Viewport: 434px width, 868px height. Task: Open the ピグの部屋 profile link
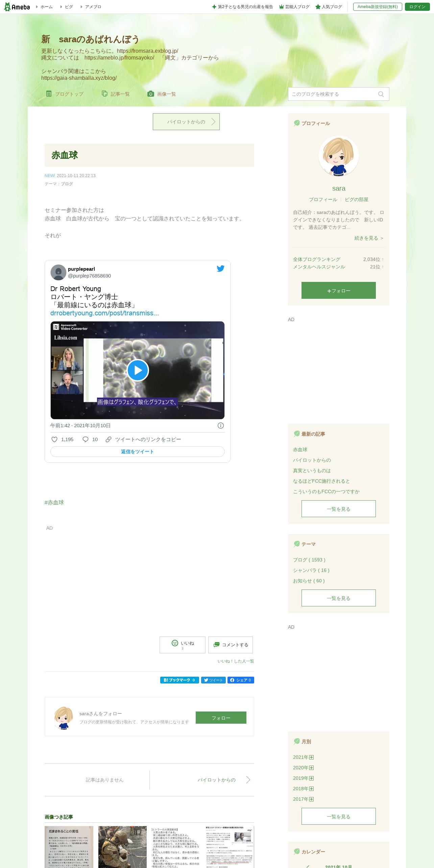click(x=357, y=199)
